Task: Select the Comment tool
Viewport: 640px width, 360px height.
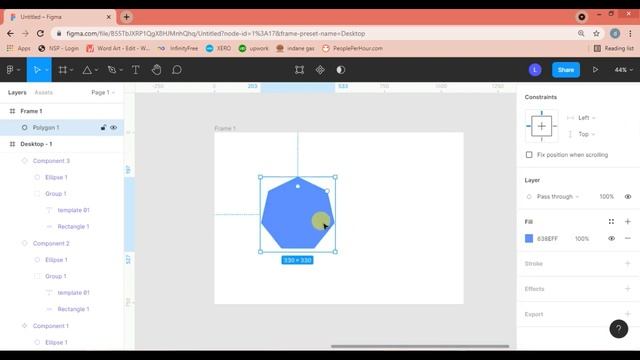Action: tap(177, 70)
